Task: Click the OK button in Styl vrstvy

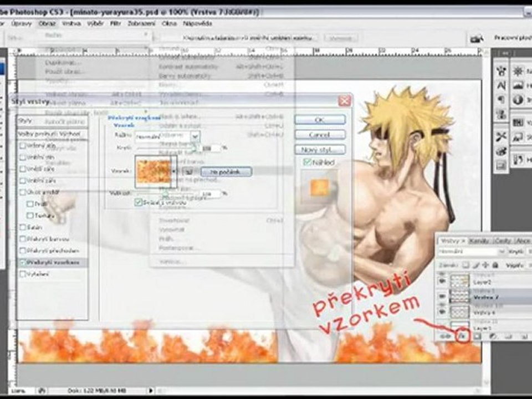Action: [320, 120]
